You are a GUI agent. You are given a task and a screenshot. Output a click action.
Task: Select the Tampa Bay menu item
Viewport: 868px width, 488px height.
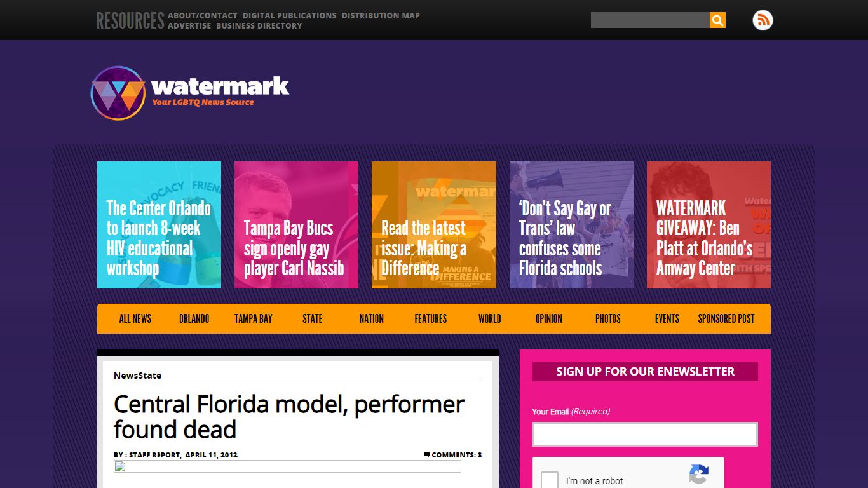(x=253, y=318)
